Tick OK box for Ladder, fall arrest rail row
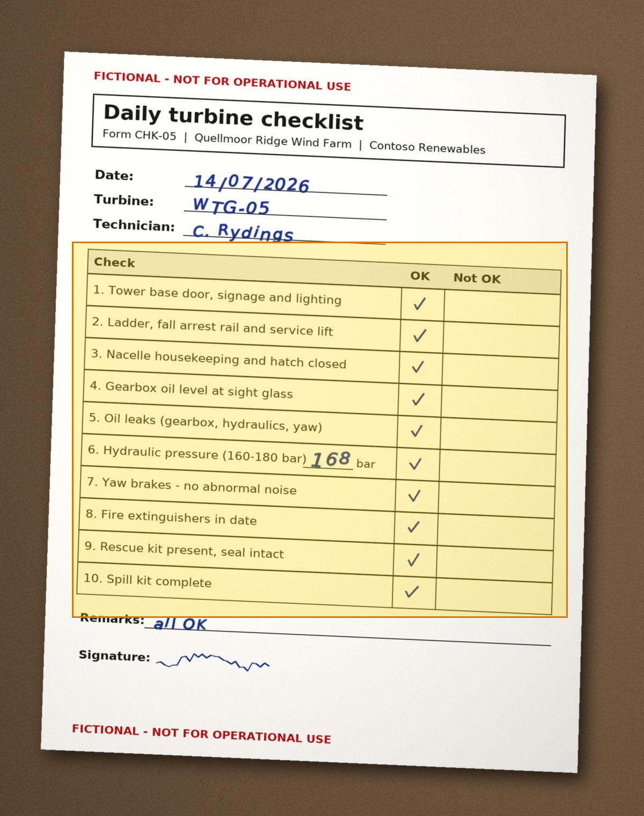644x816 pixels. tap(421, 336)
